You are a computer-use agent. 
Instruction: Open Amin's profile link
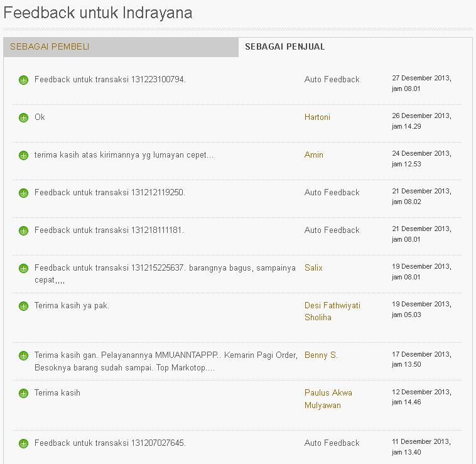point(313,154)
